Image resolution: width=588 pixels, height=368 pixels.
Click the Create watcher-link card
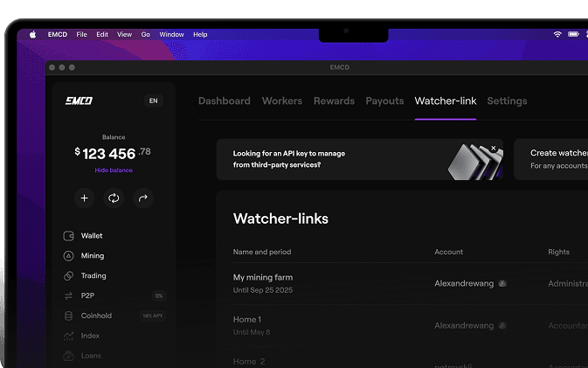coord(555,159)
